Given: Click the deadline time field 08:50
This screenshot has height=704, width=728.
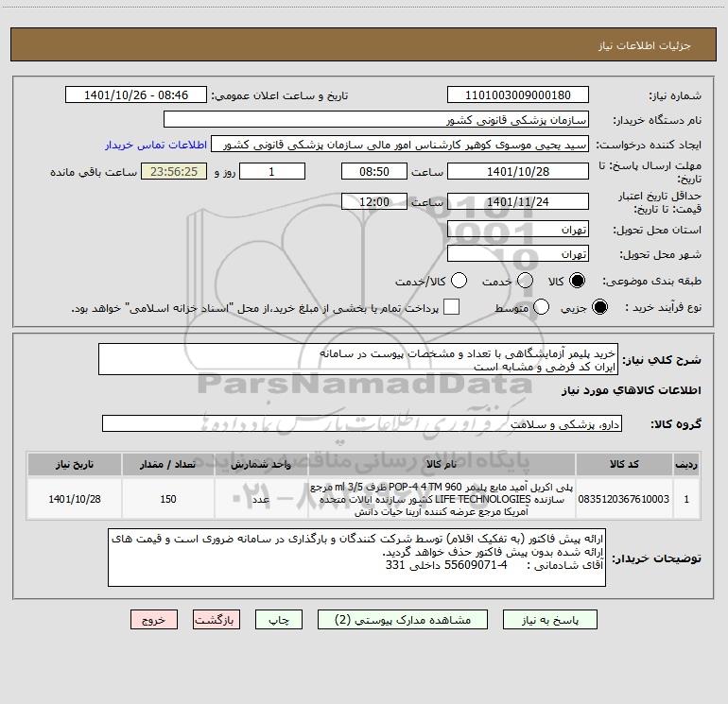Looking at the screenshot, I should (x=374, y=171).
